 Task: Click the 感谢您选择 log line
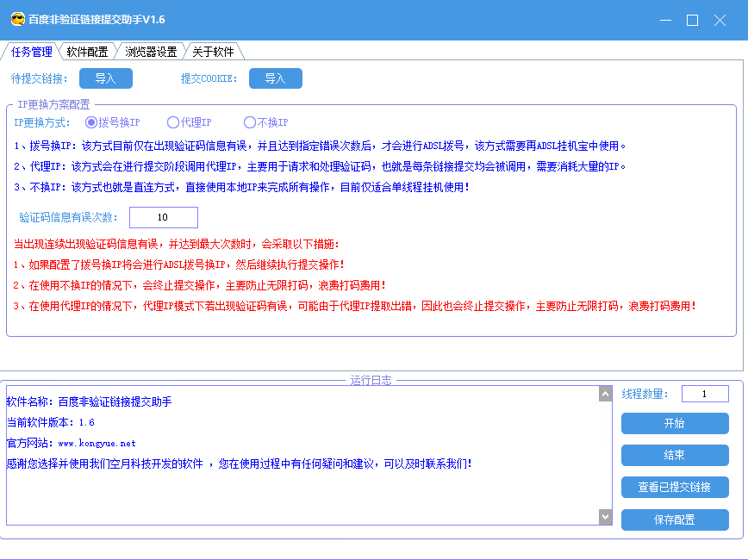240,464
